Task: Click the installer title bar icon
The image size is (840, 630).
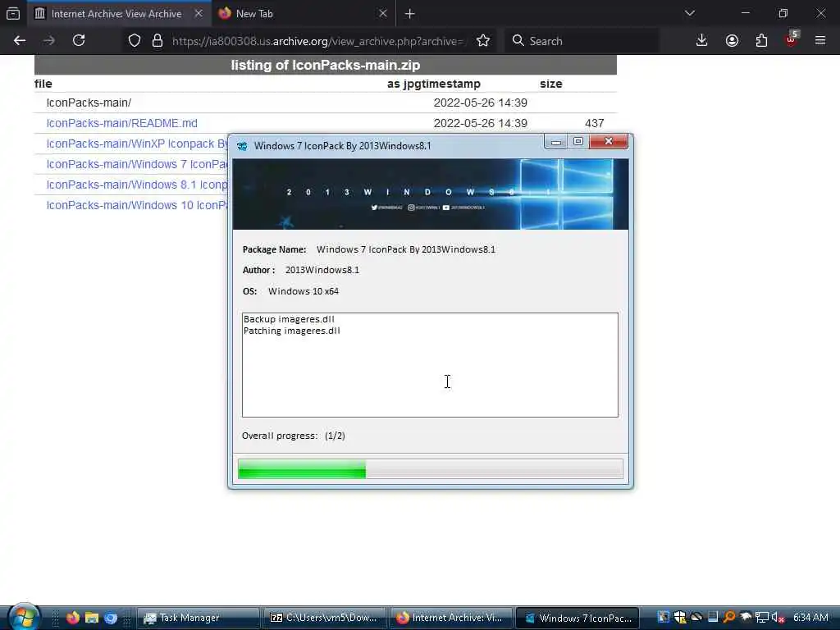Action: pos(242,146)
